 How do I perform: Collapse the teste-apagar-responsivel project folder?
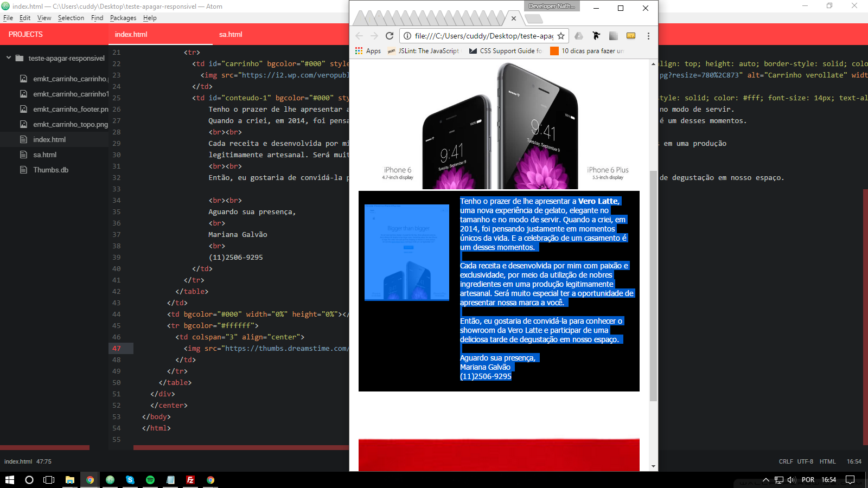click(x=9, y=58)
